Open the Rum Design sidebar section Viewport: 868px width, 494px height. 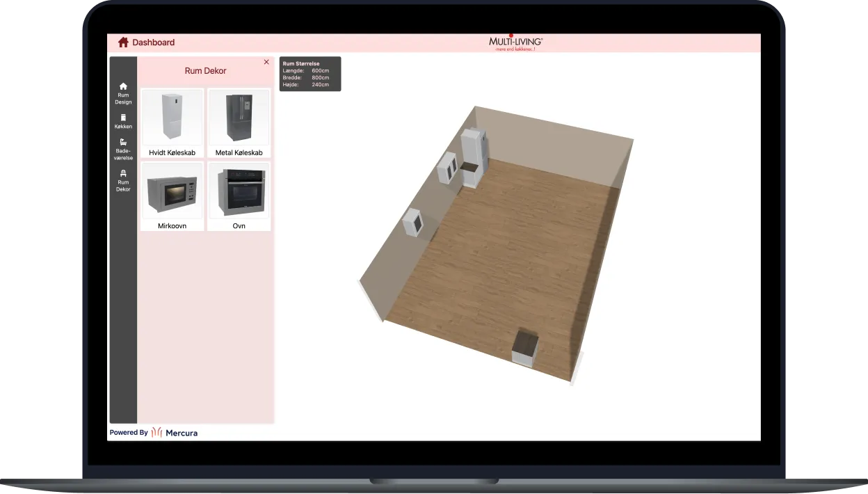(122, 93)
